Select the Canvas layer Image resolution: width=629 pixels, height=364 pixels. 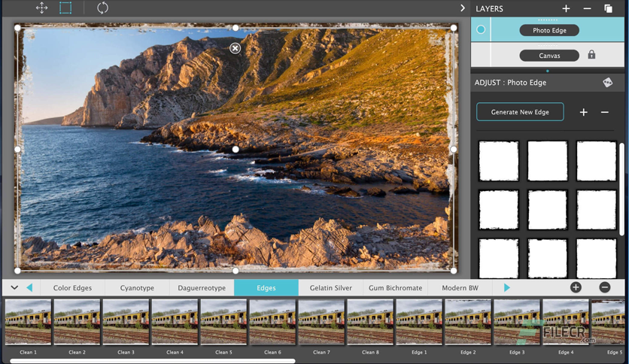coord(549,56)
